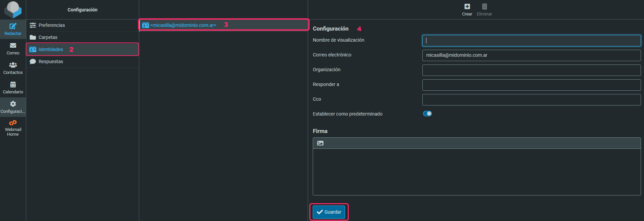Insert image in signature toolbar
The height and width of the screenshot is (221, 644).
pyautogui.click(x=320, y=143)
